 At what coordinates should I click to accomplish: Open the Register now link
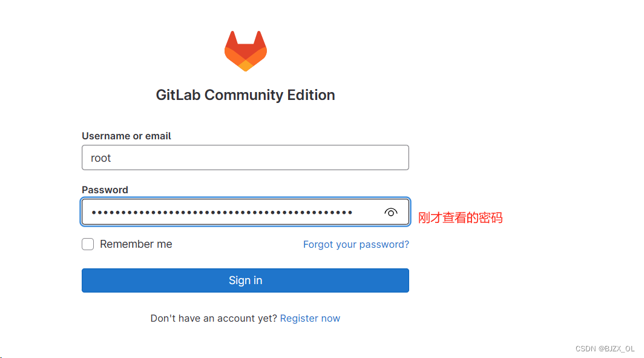click(x=310, y=319)
